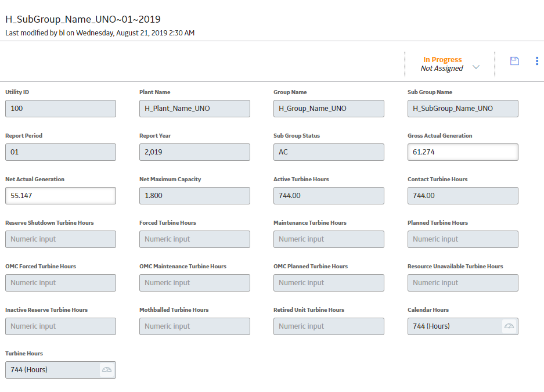
Task: Focus the Reserve Shutdown Turbine Hours input
Action: point(61,239)
